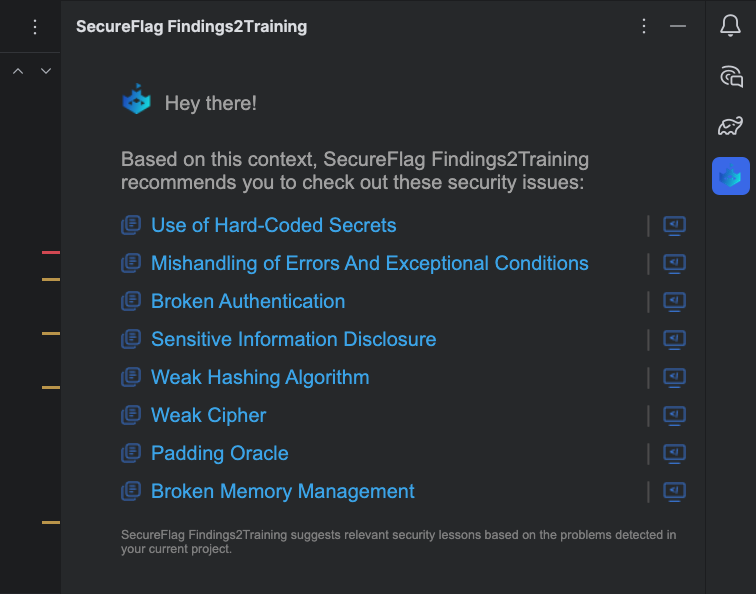756x594 pixels.
Task: Hide the SecureFlag Findings2Training panel
Action: coord(678,27)
